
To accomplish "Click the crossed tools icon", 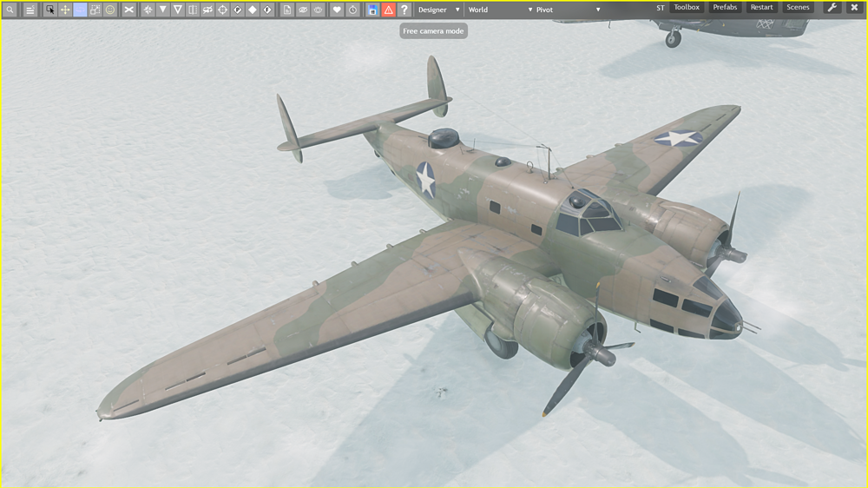I will (129, 10).
